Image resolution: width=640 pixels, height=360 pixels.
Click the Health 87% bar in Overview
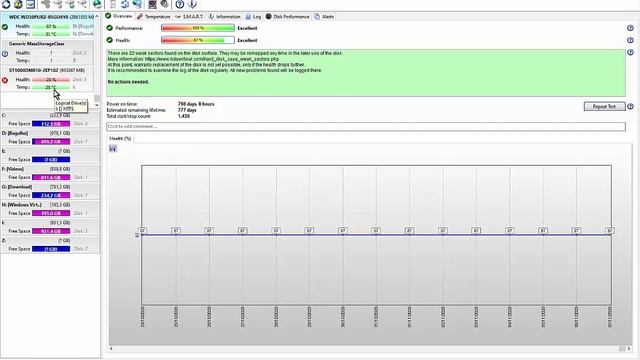coord(198,40)
